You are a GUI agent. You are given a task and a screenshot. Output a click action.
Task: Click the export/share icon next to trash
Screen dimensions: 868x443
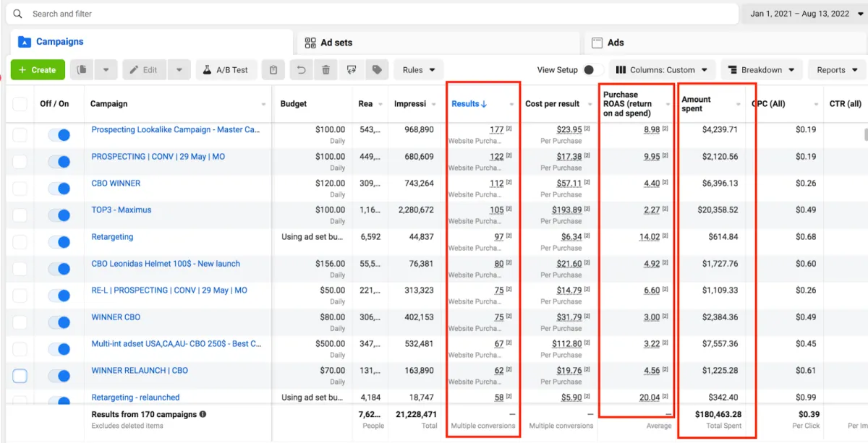(x=352, y=70)
